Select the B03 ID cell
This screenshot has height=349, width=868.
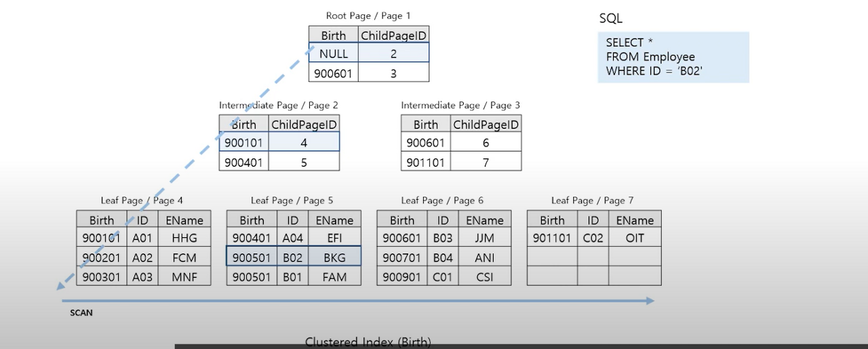443,238
